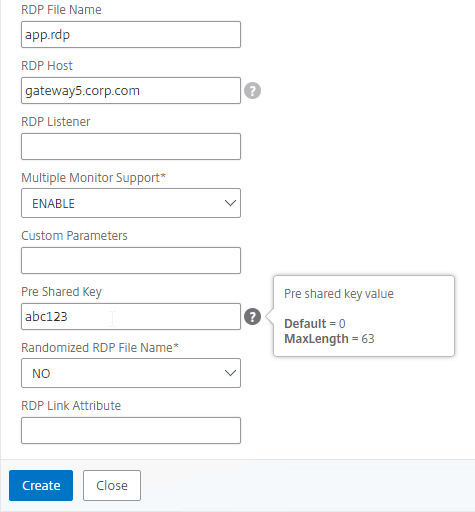Click the 'Pre shared key value' tooltip heading
This screenshot has height=512, width=475.
339,294
